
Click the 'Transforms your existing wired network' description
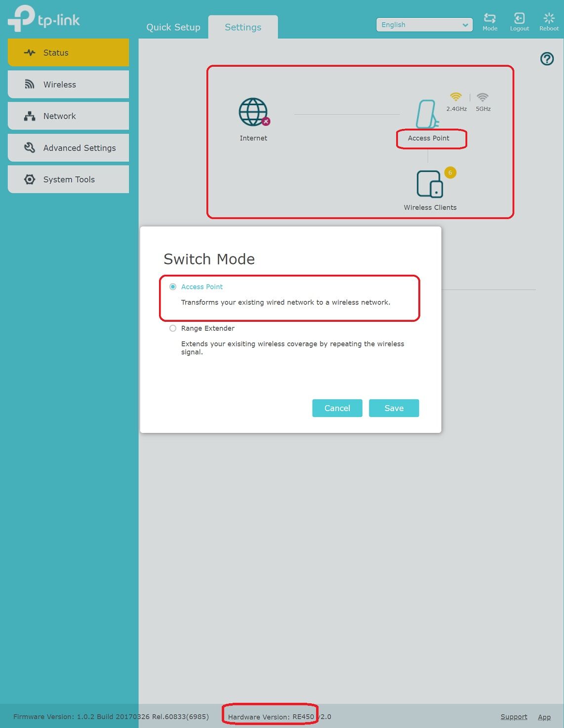[x=285, y=302]
